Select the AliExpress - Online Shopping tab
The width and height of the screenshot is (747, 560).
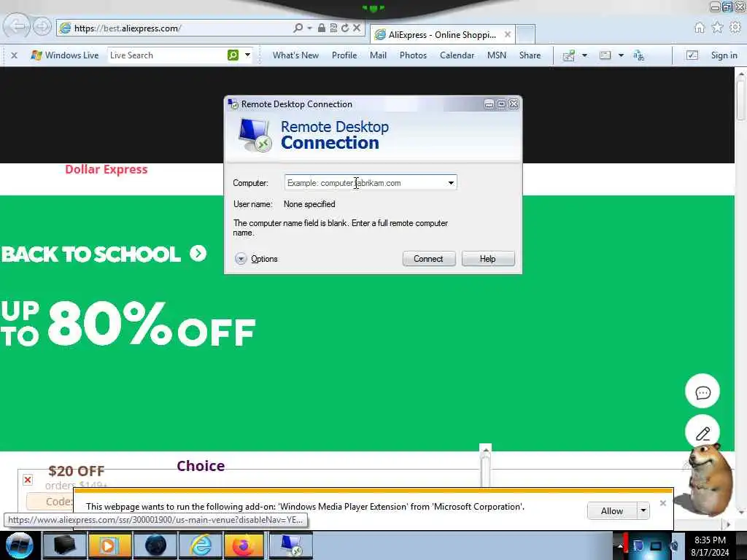441,35
